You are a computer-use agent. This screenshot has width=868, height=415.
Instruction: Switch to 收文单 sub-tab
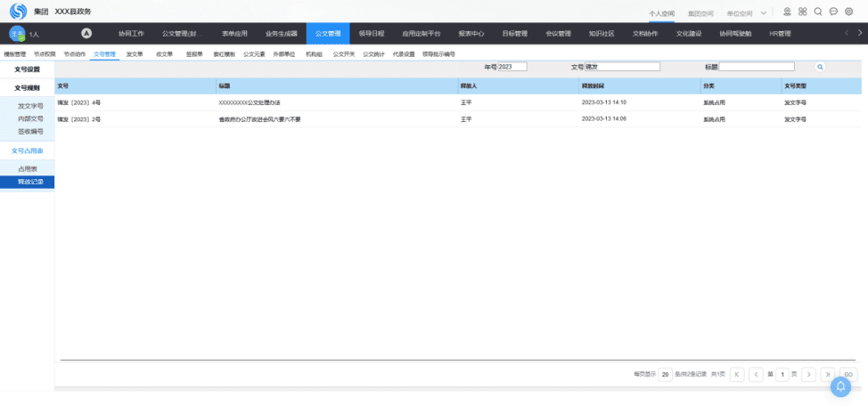(x=164, y=54)
